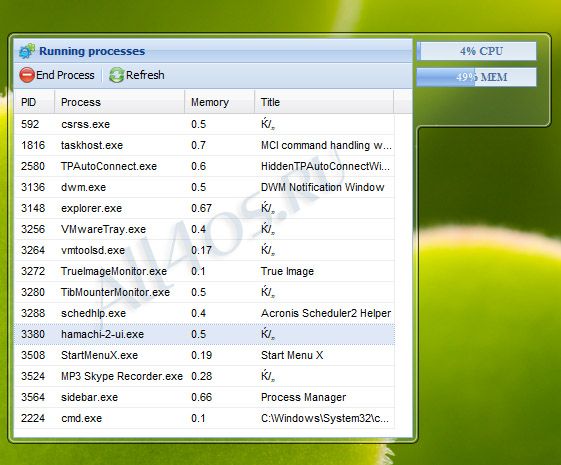Select the vmtoolsd.exe process
This screenshot has width=561, height=465.
(x=204, y=250)
